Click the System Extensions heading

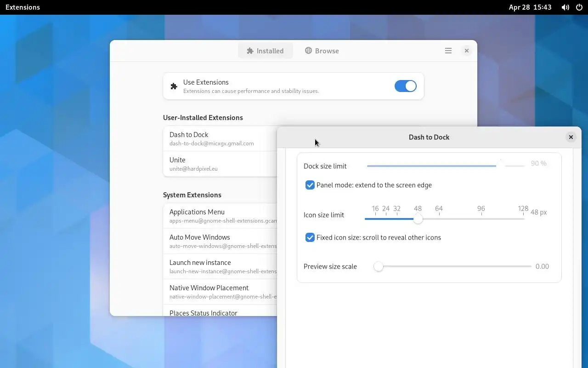[192, 195]
